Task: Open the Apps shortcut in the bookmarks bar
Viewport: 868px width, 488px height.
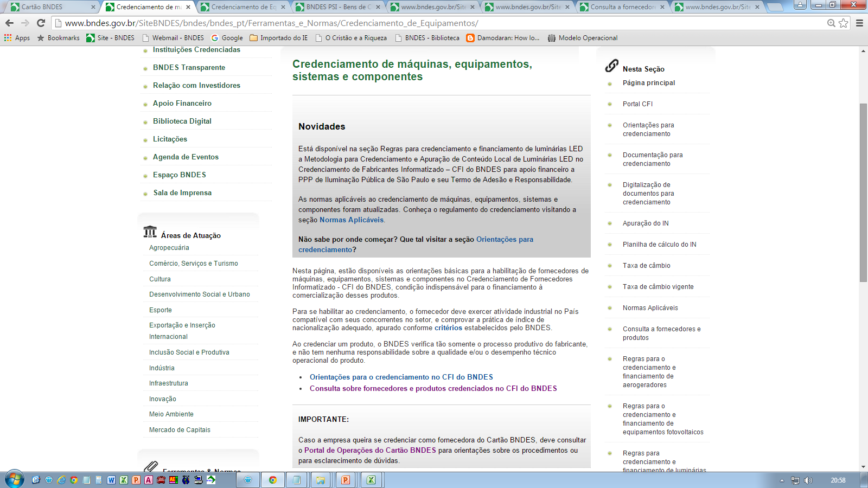Action: (17, 38)
